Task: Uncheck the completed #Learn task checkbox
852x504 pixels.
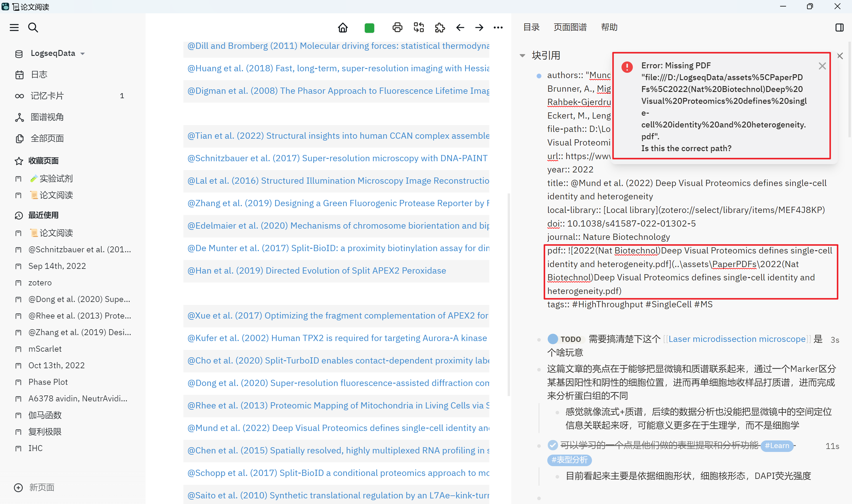Action: tap(553, 446)
